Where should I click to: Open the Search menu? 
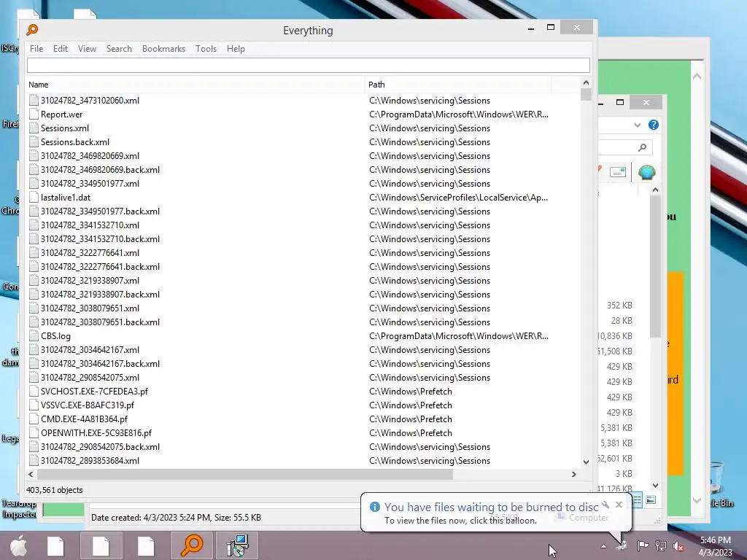pyautogui.click(x=119, y=49)
